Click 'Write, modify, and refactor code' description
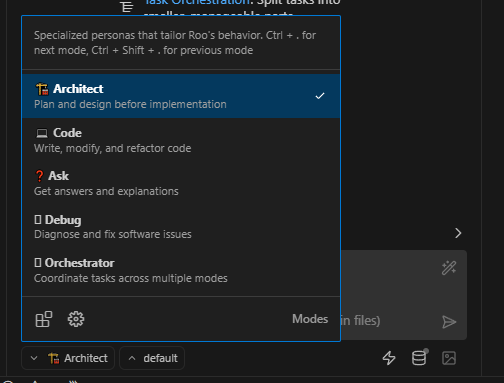Image resolution: width=504 pixels, height=383 pixels. click(113, 148)
